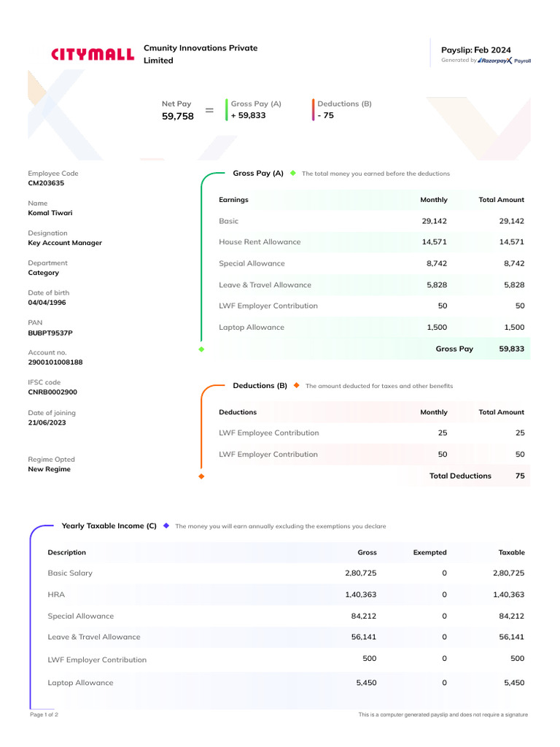Click the CityMall logo

point(93,54)
